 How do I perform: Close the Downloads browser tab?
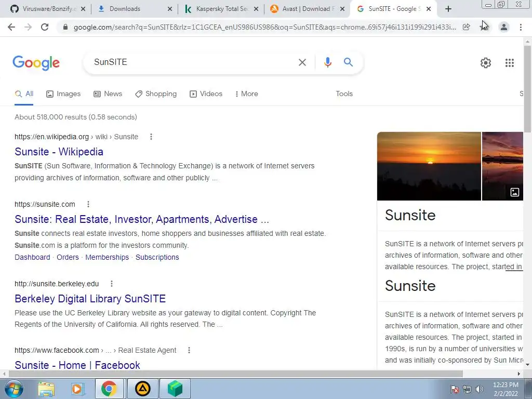(x=170, y=9)
